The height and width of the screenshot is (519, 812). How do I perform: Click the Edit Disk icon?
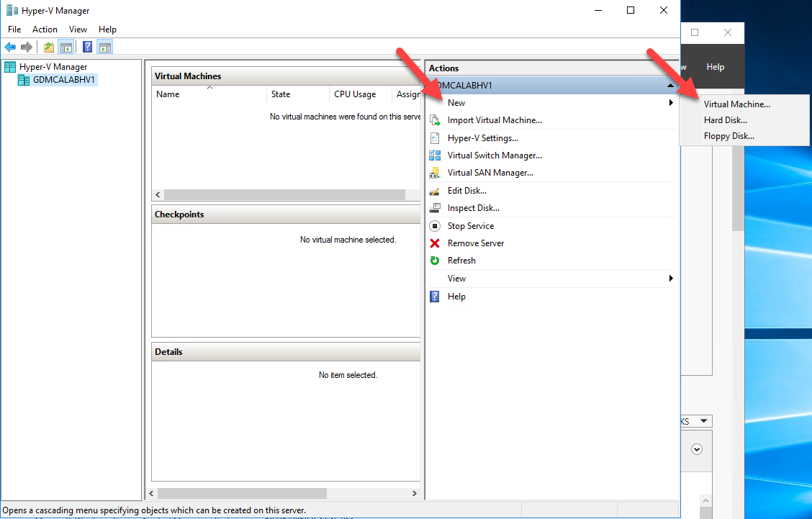click(435, 191)
